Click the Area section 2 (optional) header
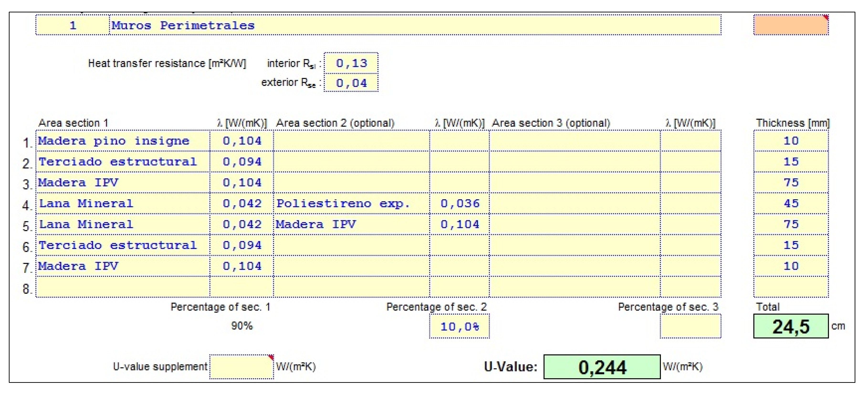The height and width of the screenshot is (395, 868). pos(335,123)
